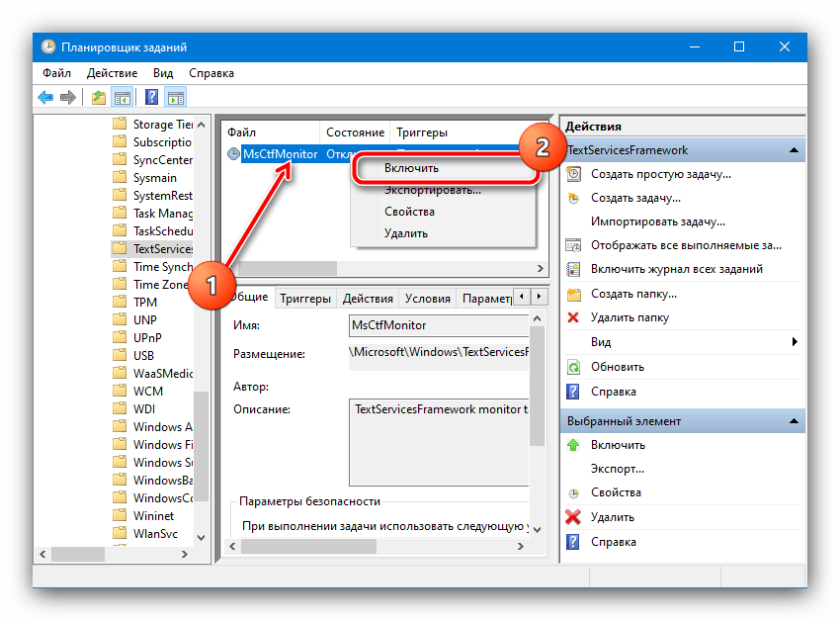Screen dimensions: 840x621
Task: Click the Создать задачу icon
Action: pos(574,199)
